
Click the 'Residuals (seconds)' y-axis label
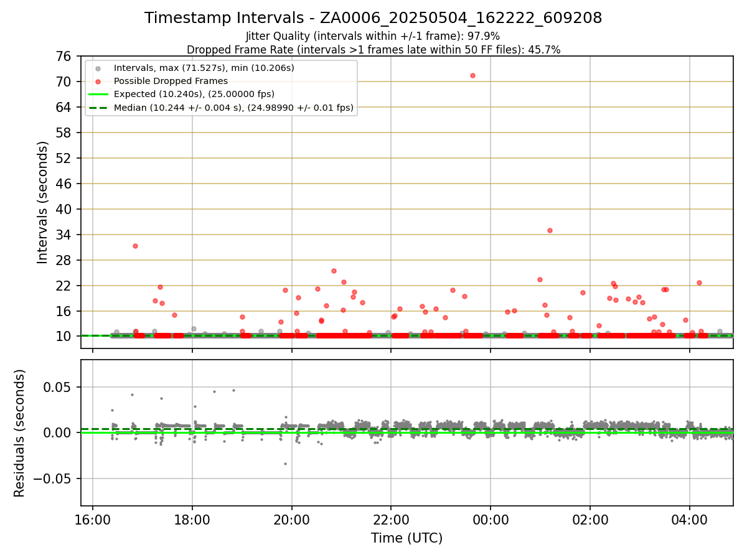tap(19, 433)
